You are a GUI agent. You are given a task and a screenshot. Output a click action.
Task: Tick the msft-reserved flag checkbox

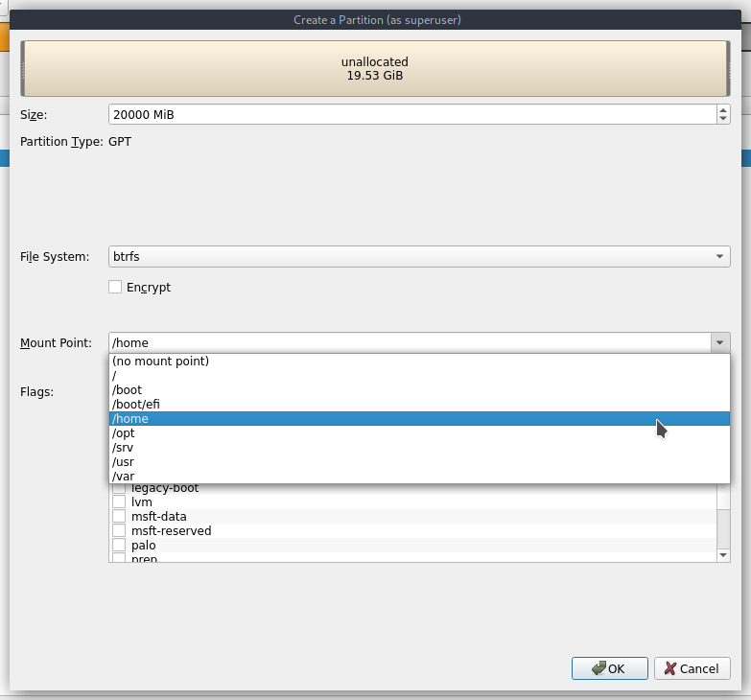pos(119,531)
